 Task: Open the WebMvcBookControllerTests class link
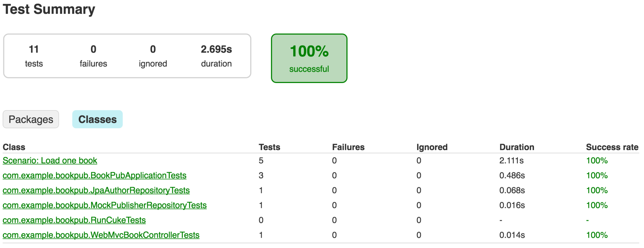coord(101,235)
